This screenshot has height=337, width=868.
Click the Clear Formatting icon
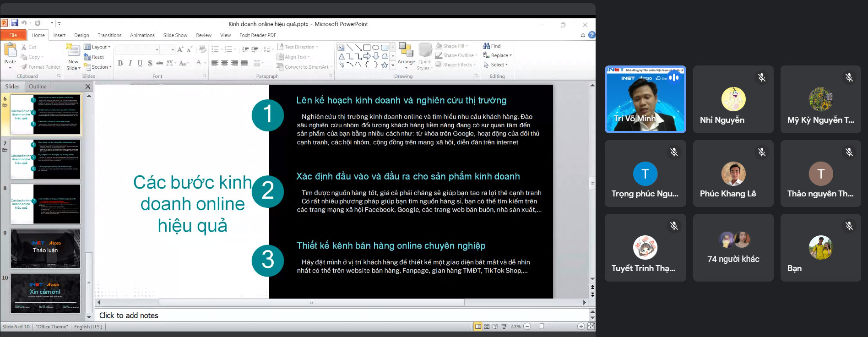[x=202, y=49]
